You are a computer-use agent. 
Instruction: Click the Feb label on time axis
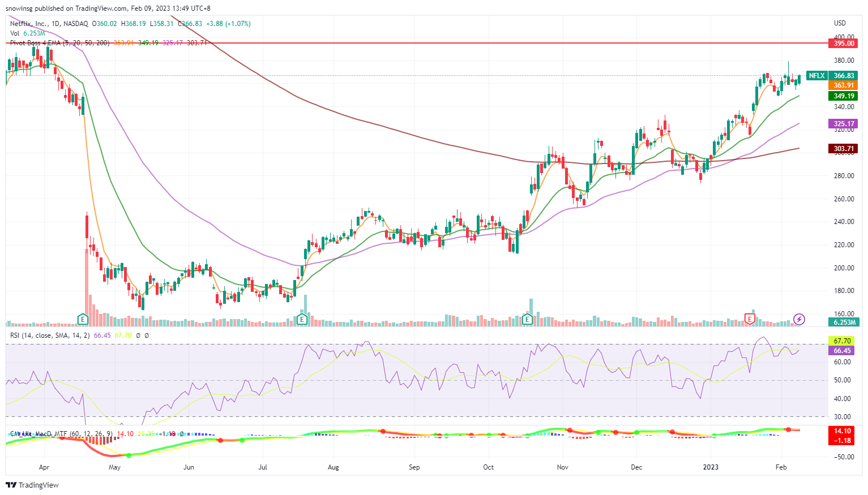781,467
